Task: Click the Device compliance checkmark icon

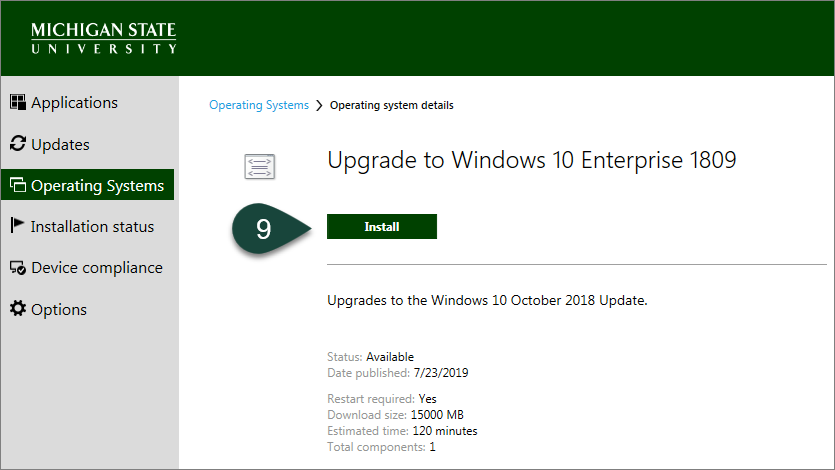Action: click(18, 267)
